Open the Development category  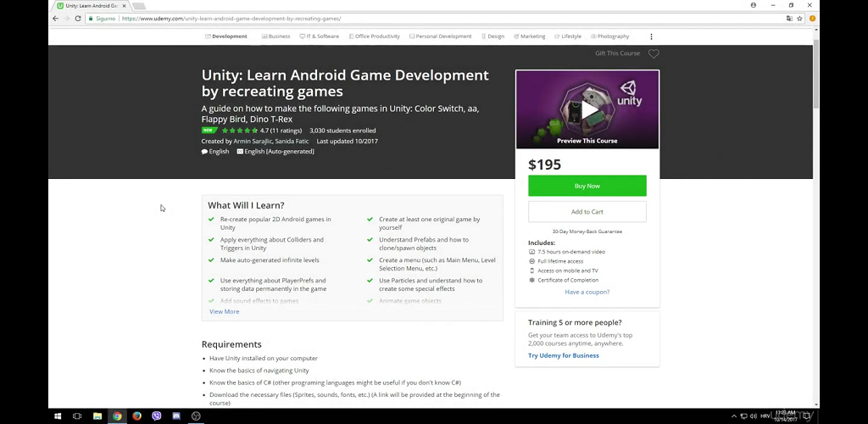pyautogui.click(x=226, y=36)
